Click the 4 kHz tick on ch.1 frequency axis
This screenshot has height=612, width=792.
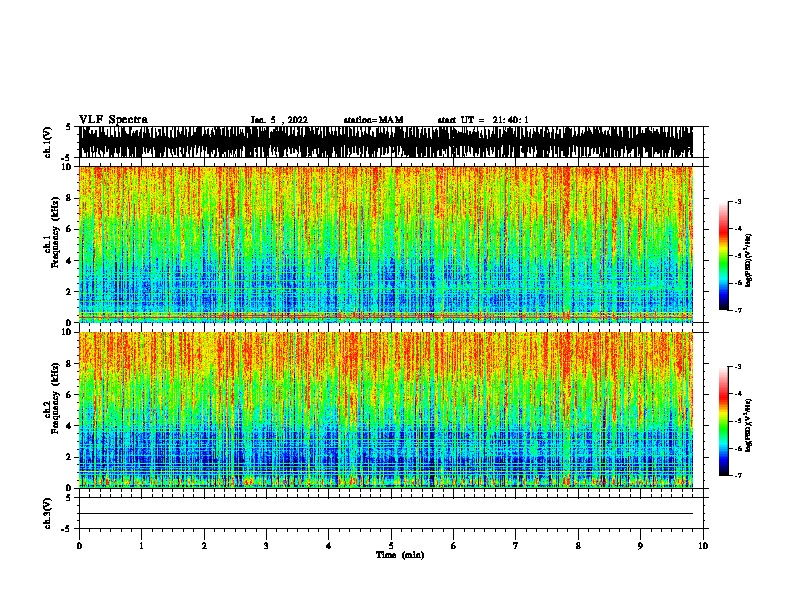[x=70, y=261]
